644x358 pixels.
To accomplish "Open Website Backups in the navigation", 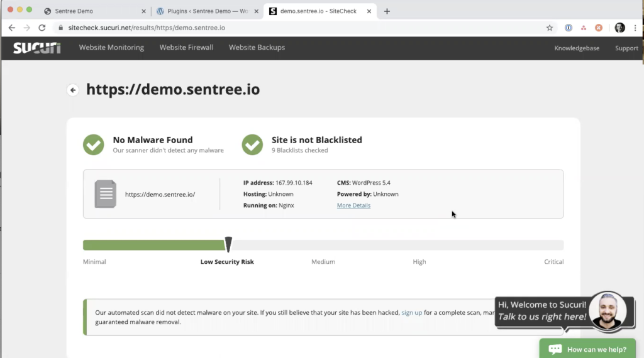I will coord(257,48).
